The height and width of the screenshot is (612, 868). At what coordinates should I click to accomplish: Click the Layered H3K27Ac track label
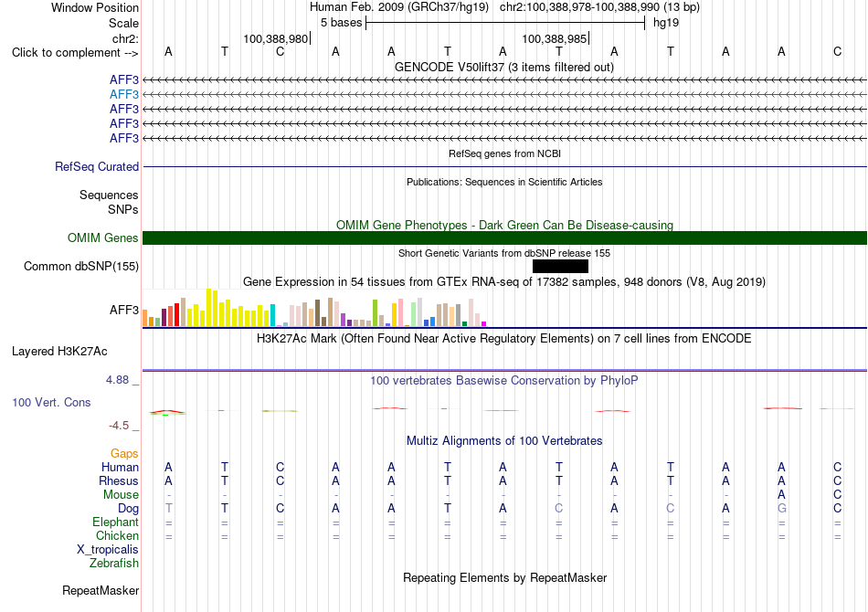[x=59, y=352]
